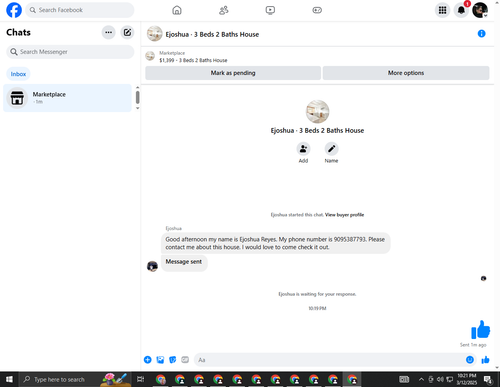500x387 pixels.
Task: Click the Name edit pencil icon
Action: pyautogui.click(x=331, y=149)
